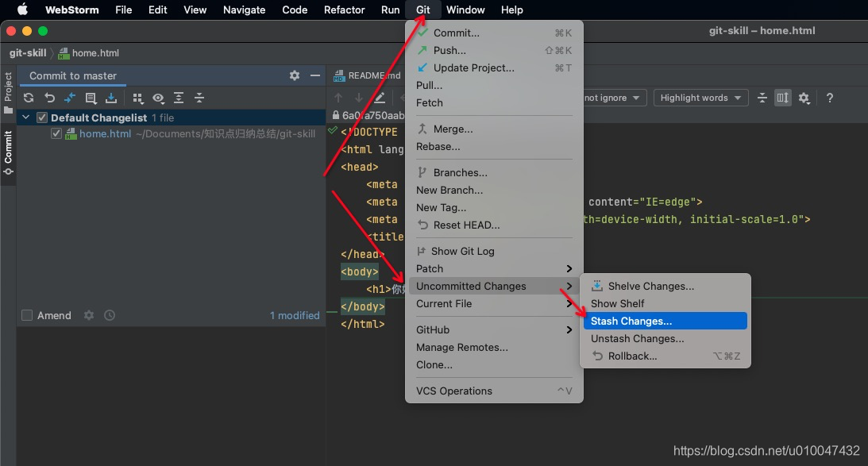Click the Rollback arrow icon in Commit panel
The width and height of the screenshot is (868, 466).
click(49, 98)
